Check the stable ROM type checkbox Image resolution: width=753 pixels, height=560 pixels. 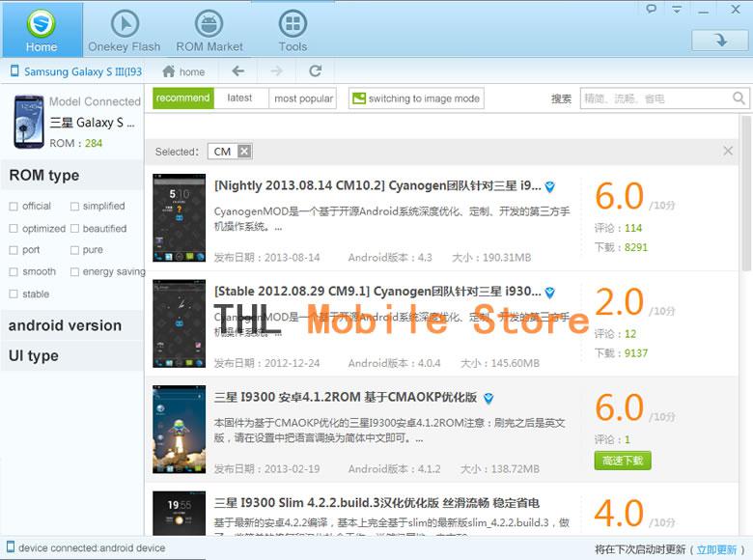click(x=14, y=294)
